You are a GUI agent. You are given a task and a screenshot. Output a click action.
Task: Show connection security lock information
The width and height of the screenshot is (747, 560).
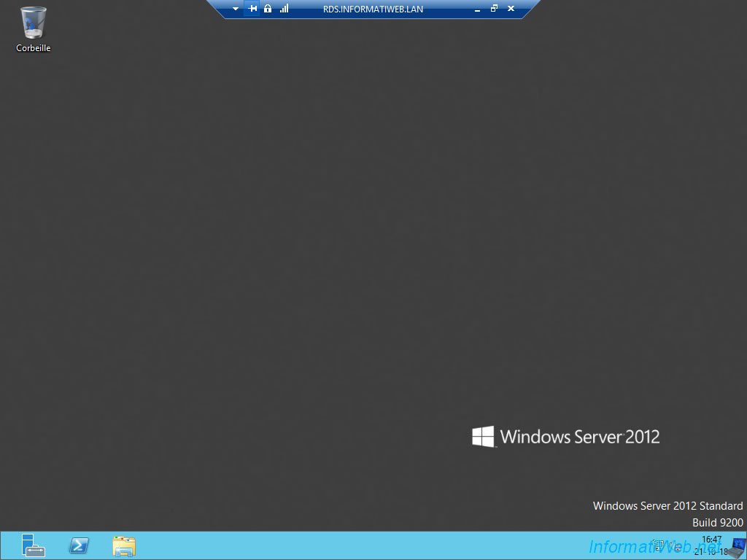(x=268, y=9)
